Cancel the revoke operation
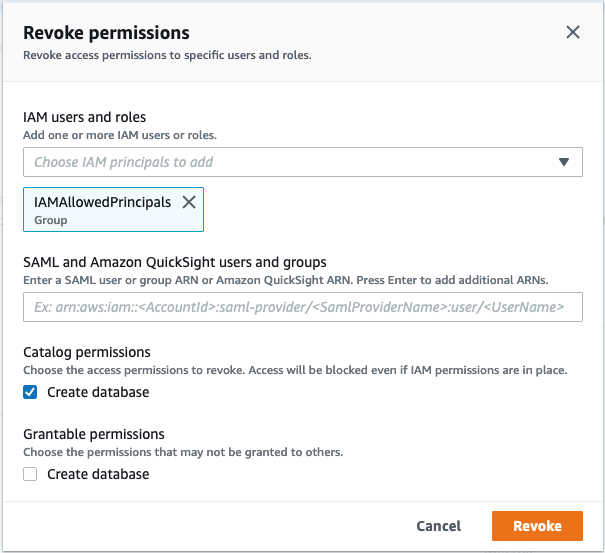605x553 pixels. pos(438,526)
